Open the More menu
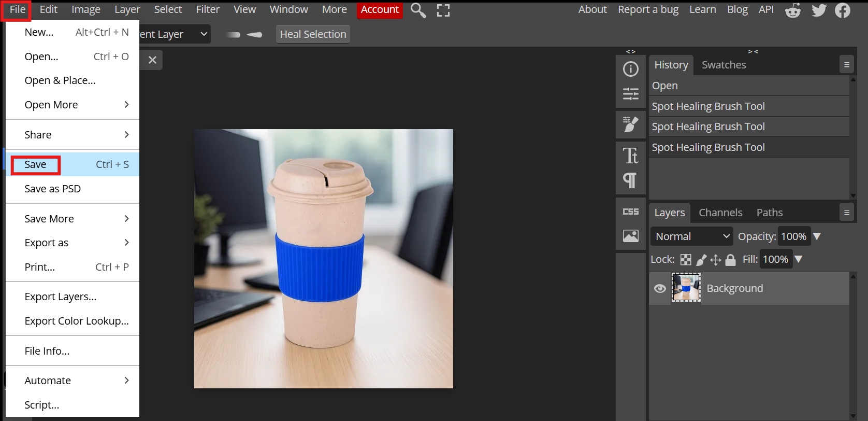868x421 pixels. coord(335,9)
